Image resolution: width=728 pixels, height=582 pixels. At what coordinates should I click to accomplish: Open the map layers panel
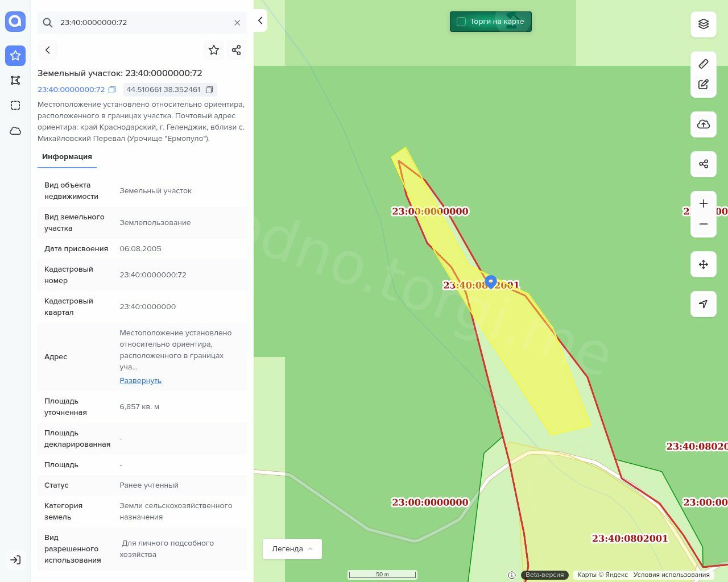coord(703,24)
